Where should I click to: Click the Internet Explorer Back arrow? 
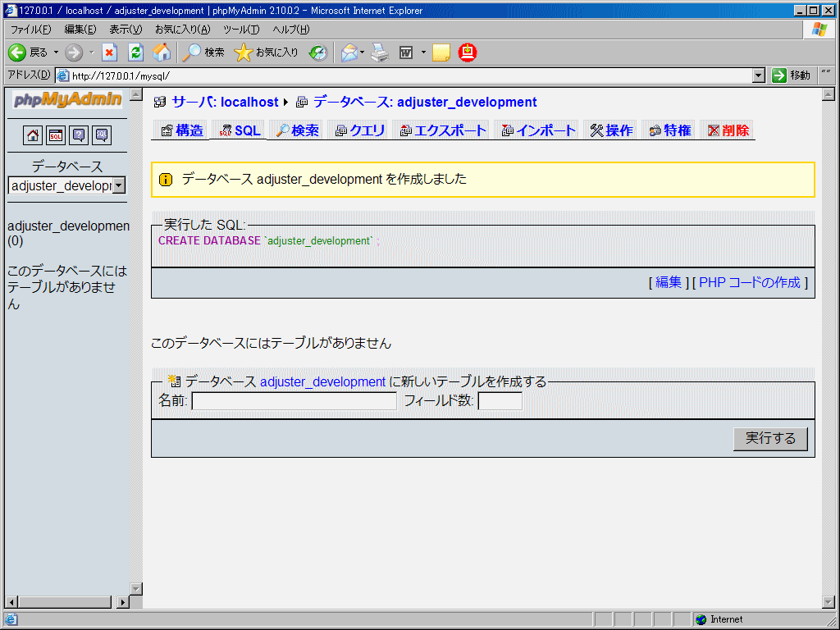point(17,52)
